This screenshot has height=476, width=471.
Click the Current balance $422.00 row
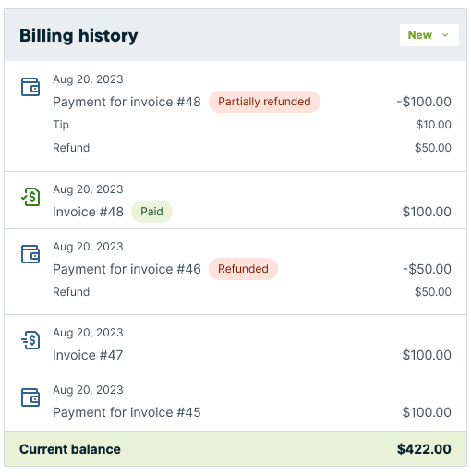(235, 449)
